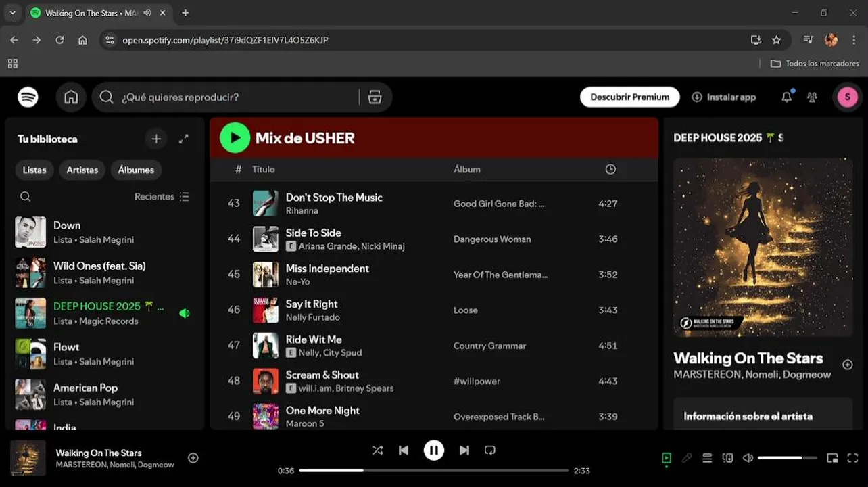Click the Spotify logo
This screenshot has width=868, height=487.
(x=28, y=97)
